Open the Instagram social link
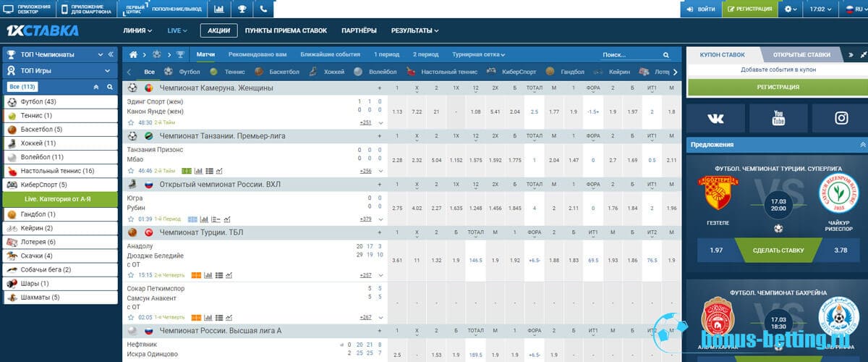This screenshot has width=868, height=362. [841, 119]
